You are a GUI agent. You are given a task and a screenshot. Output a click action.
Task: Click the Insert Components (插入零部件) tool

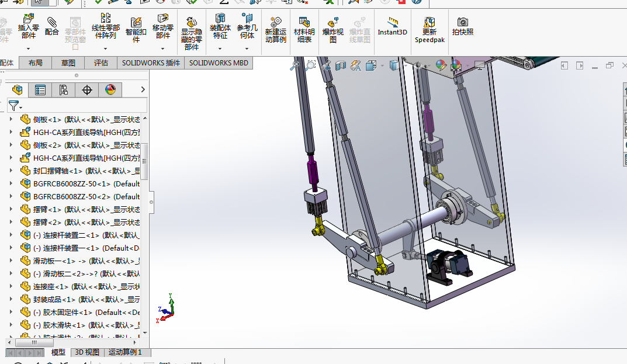(x=29, y=26)
